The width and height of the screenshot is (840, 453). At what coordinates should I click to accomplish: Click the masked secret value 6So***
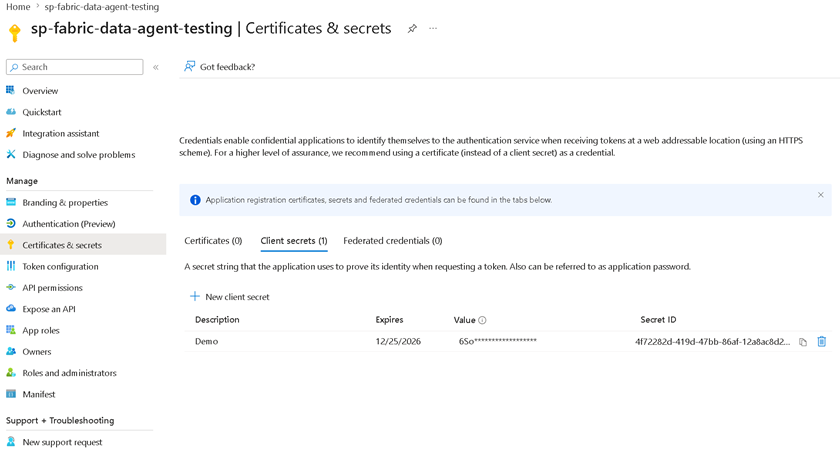click(x=497, y=341)
